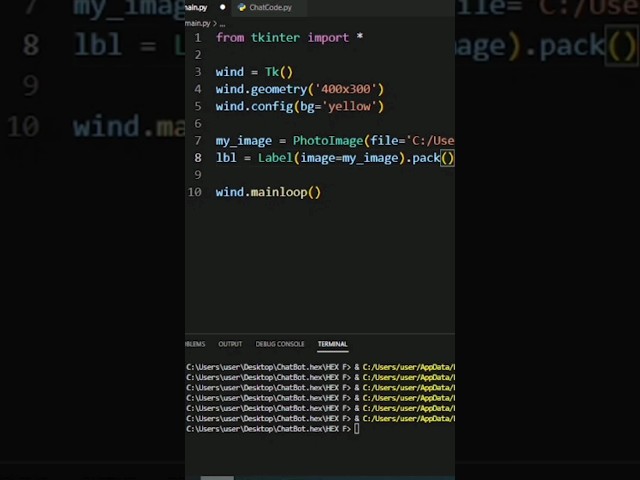Click '400x300' geometry string on line 4
Screen dimensions: 640x480
(x=346, y=89)
